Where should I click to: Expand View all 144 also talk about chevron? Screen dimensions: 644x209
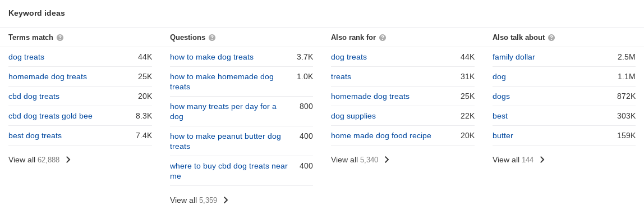(542, 160)
